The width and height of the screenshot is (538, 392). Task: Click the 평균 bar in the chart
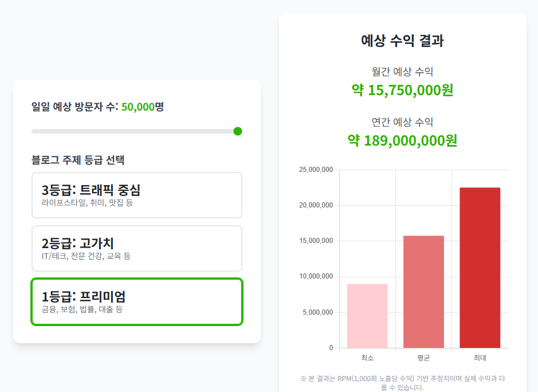(x=424, y=292)
